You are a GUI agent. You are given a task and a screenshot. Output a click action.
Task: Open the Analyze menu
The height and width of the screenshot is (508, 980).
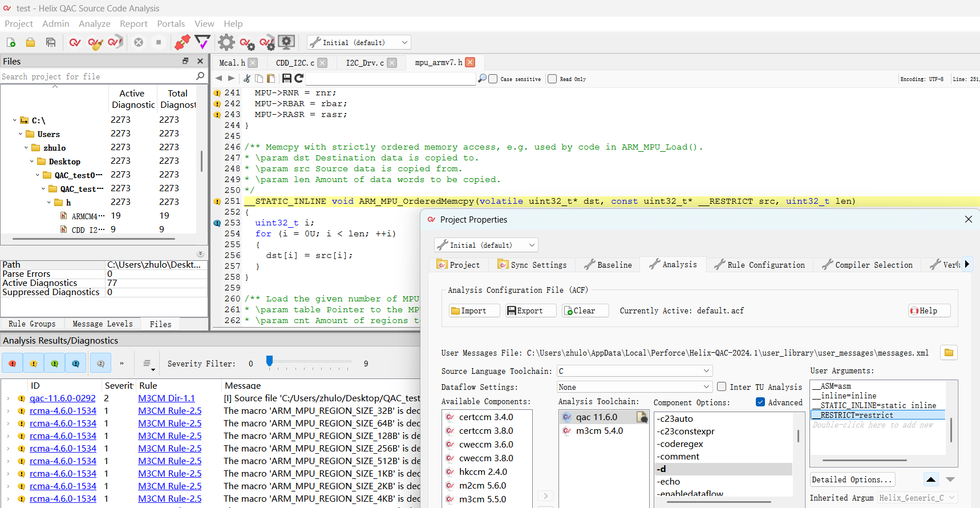point(95,23)
